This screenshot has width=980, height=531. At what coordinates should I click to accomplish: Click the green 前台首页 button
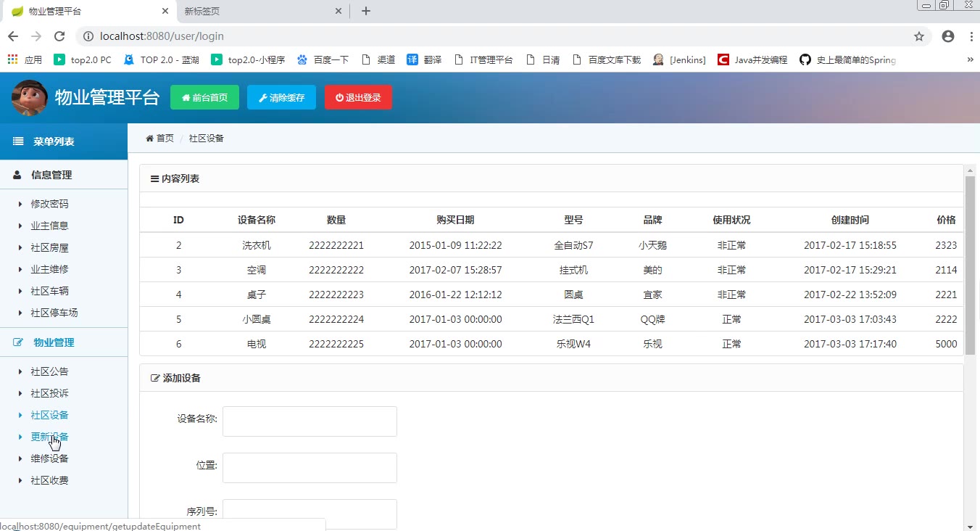click(x=204, y=98)
